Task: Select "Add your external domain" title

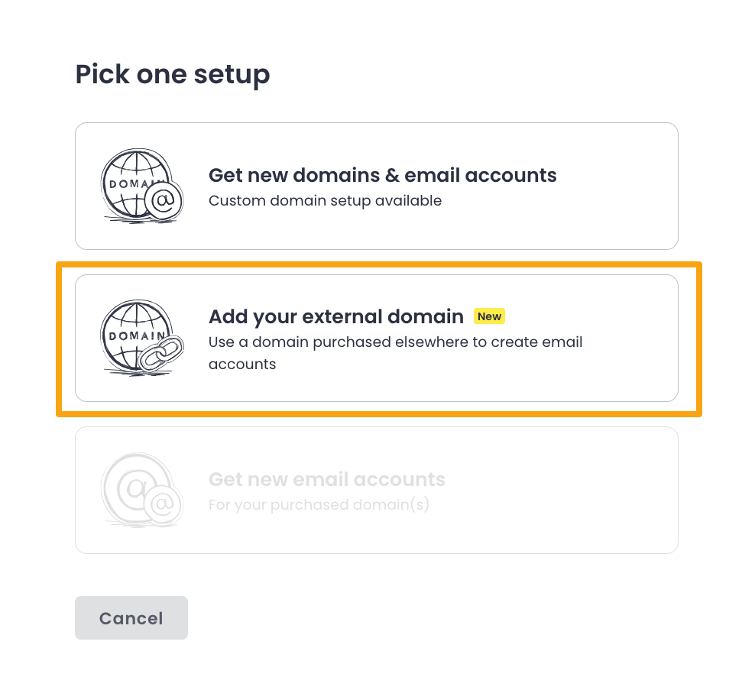Action: click(336, 316)
